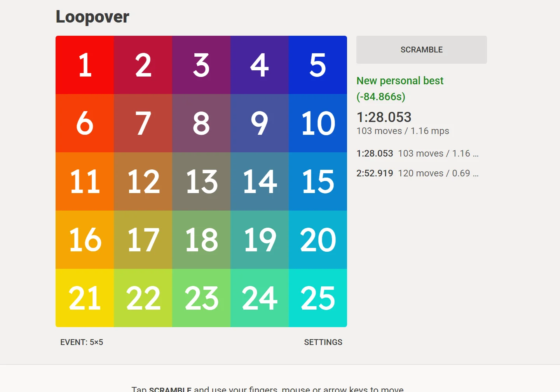Tap yellow tile number 21
The height and width of the screenshot is (392, 560).
pos(85,298)
